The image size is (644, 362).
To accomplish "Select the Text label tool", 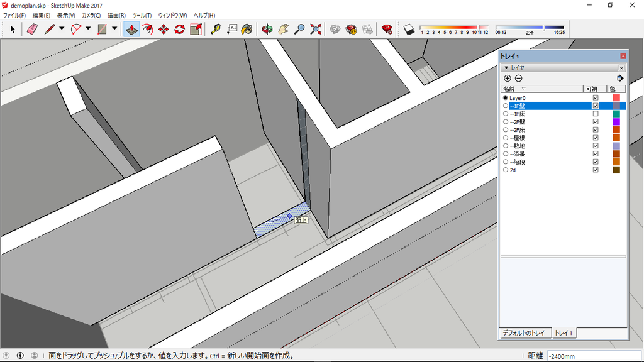I will tap(232, 29).
